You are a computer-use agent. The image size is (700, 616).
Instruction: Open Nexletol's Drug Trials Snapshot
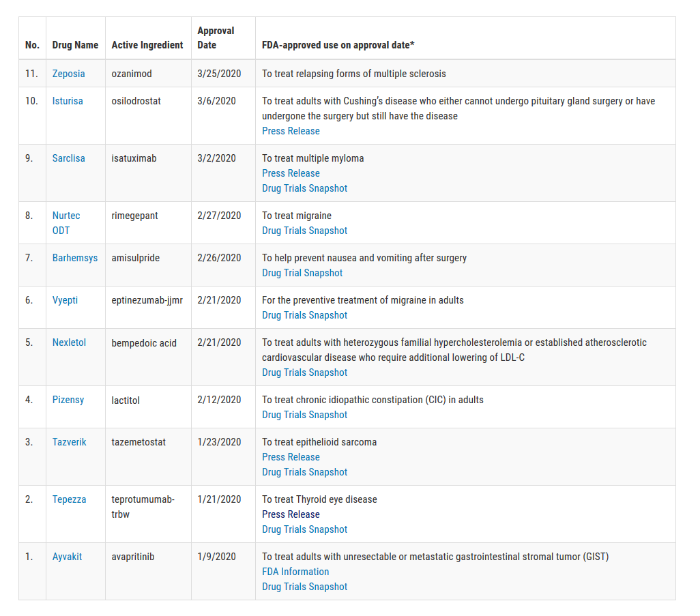click(304, 372)
